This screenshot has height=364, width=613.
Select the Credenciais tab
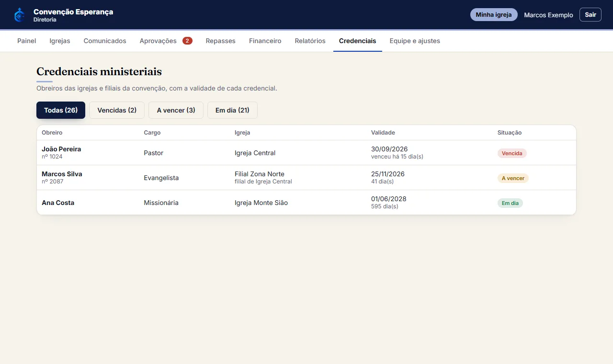point(358,41)
